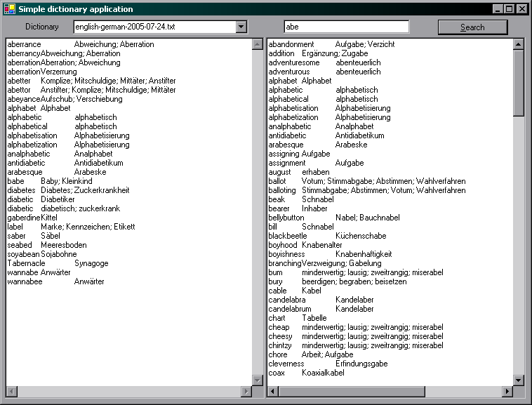Image resolution: width=532 pixels, height=405 pixels.
Task: Select 'cleverness Erfindungsgabe' row
Action: click(328, 364)
